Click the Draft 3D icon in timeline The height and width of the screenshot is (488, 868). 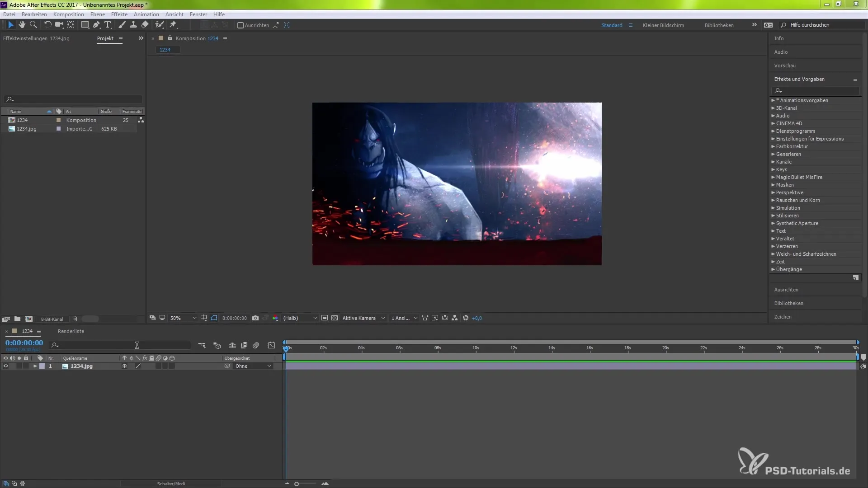217,345
